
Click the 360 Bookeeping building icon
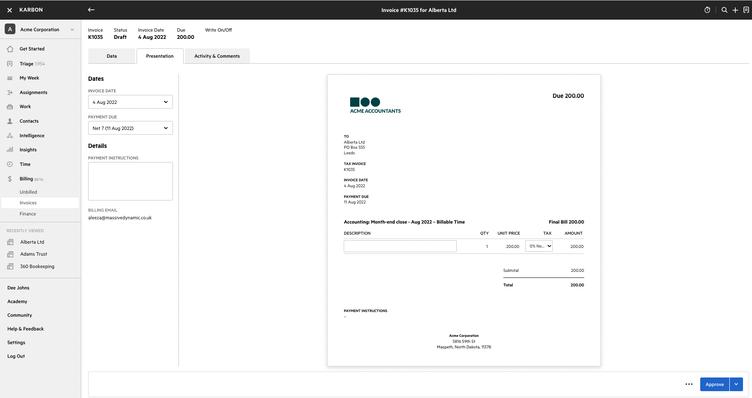[10, 267]
